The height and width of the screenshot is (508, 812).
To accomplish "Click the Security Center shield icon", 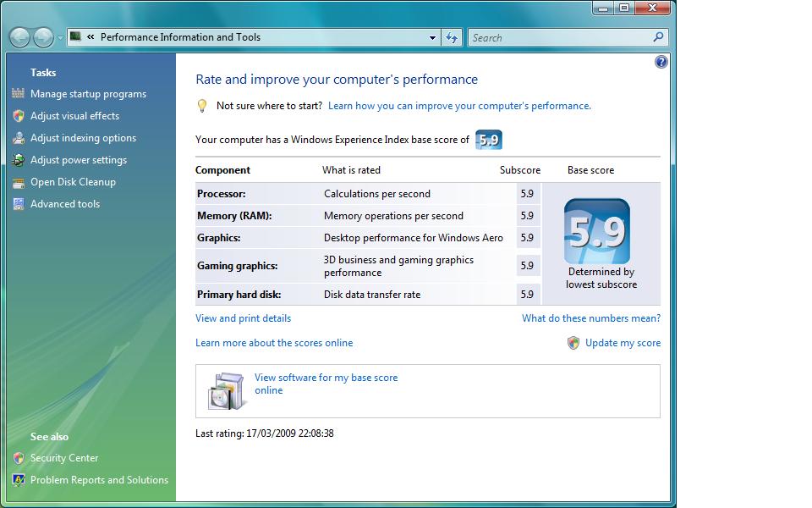I will (x=18, y=458).
